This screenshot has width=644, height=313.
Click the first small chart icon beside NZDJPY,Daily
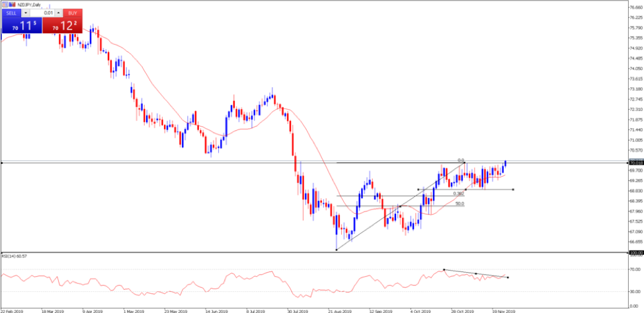click(x=5, y=5)
